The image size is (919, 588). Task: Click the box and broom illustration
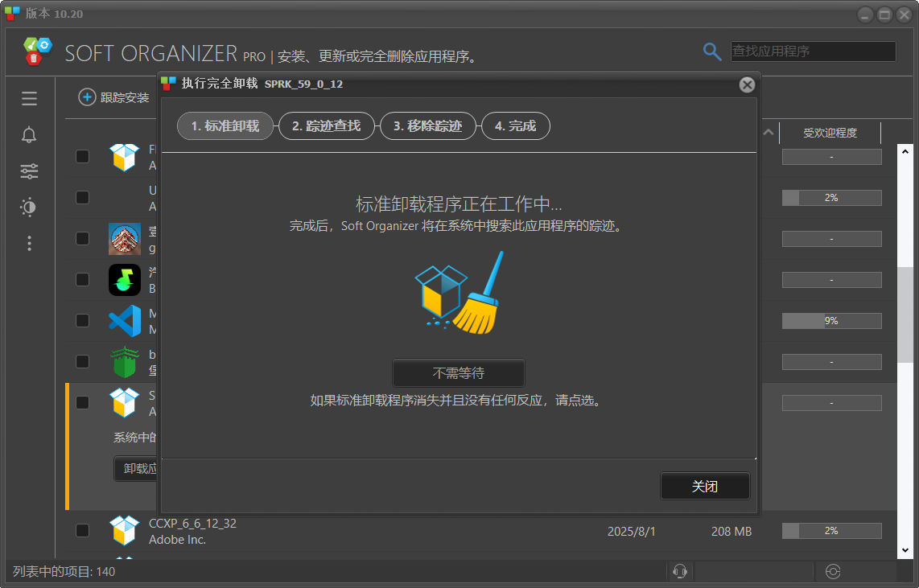[459, 293]
